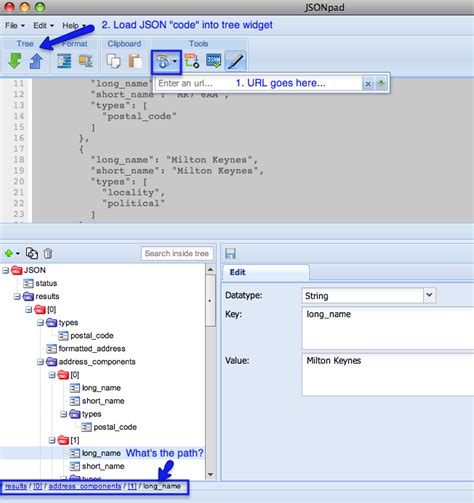Collapse the JSON root node
Screen dimensions: 474x503
(x=5, y=270)
